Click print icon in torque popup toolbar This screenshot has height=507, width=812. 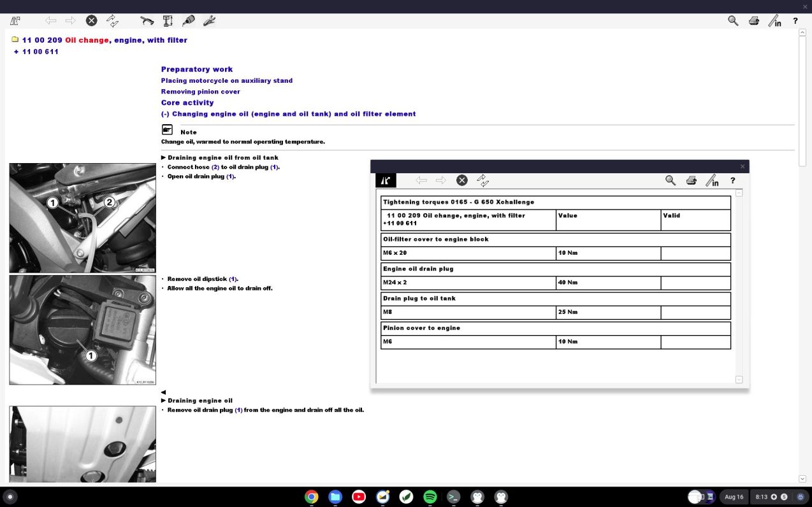pos(692,181)
